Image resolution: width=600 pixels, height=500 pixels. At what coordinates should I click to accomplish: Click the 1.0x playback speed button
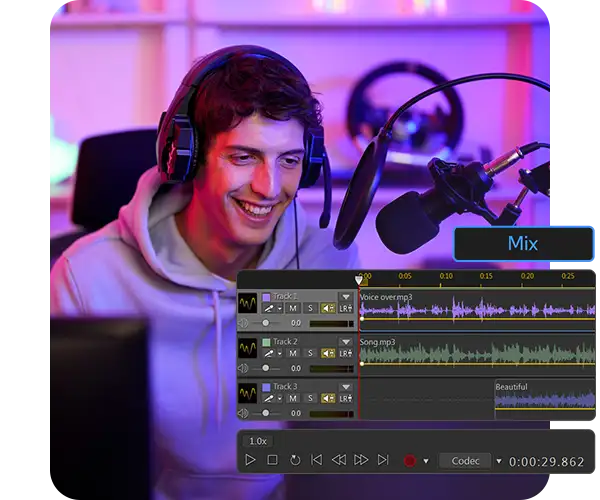coord(258,441)
